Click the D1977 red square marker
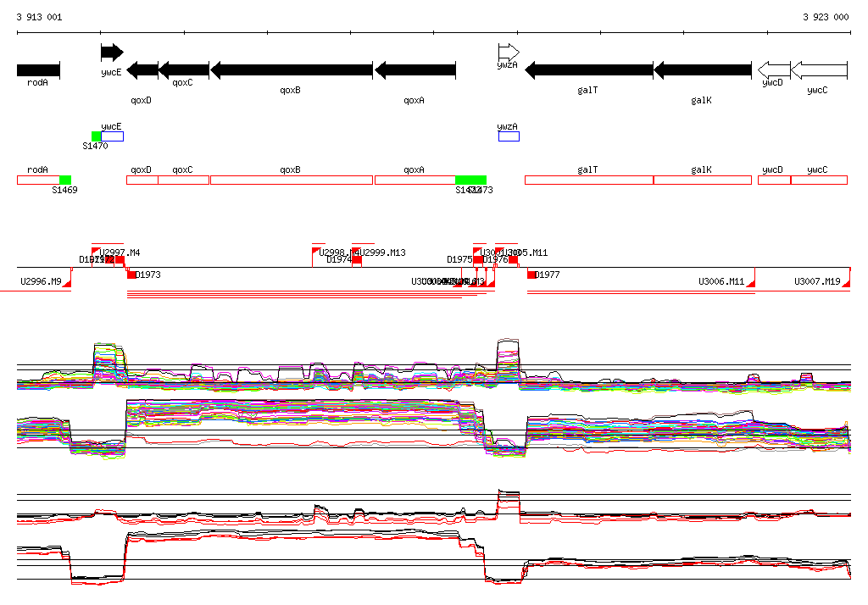The image size is (868, 605). tap(531, 275)
